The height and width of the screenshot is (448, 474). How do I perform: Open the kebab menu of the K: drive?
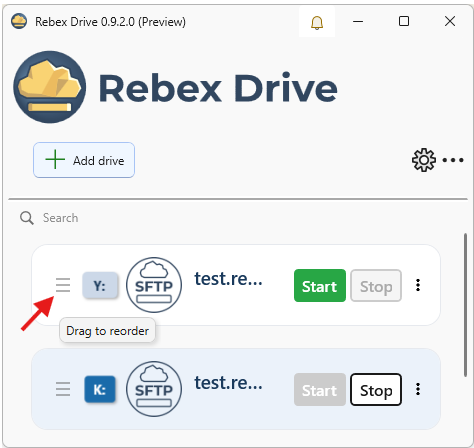point(418,389)
